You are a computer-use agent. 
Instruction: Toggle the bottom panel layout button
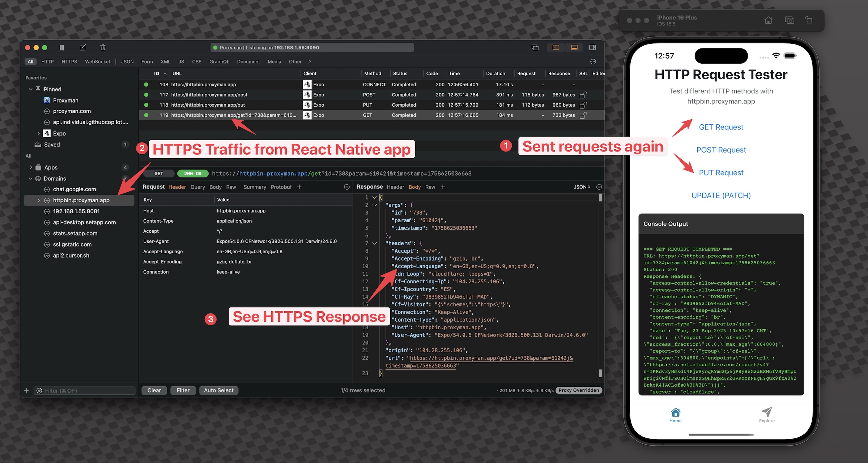574,47
